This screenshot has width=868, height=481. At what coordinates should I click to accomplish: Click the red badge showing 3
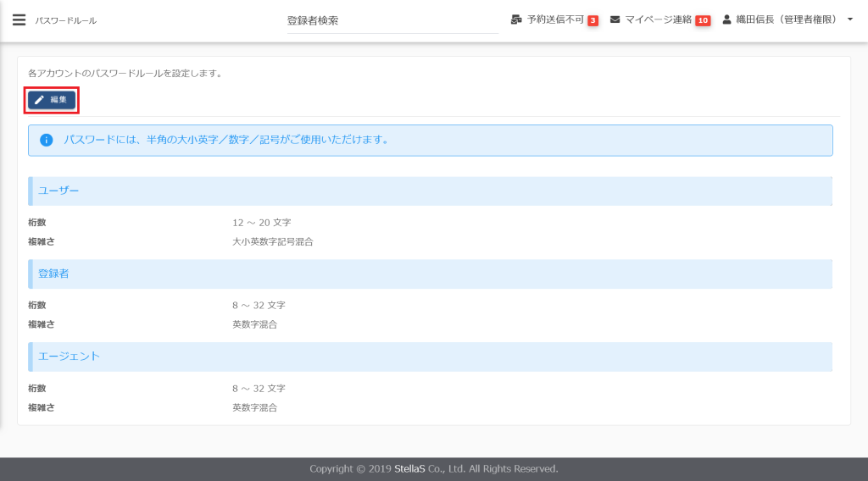(x=593, y=20)
